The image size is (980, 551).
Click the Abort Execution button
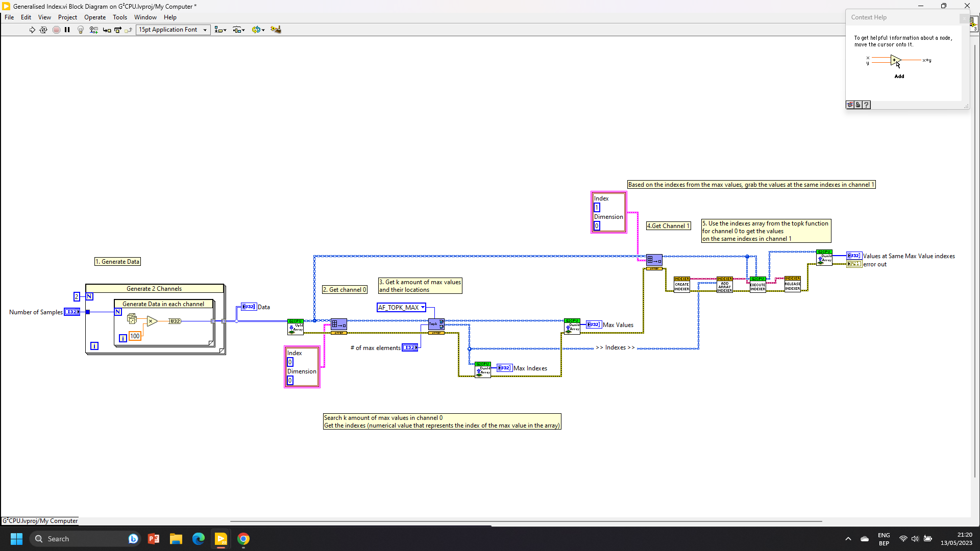pos(56,30)
